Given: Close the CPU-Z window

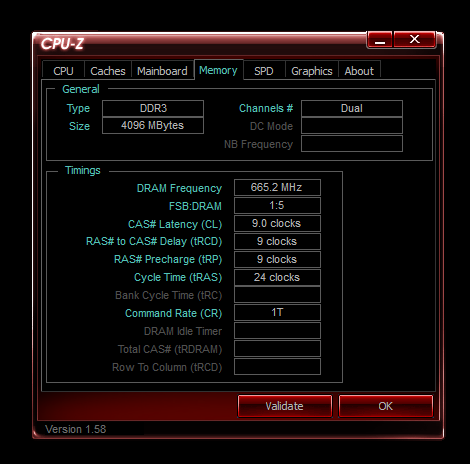Looking at the screenshot, I should [x=414, y=40].
